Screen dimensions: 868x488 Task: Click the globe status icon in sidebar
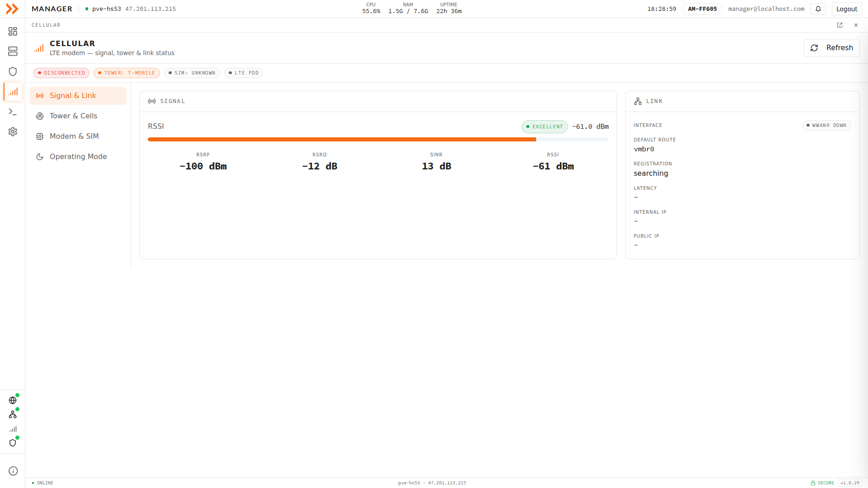13,400
